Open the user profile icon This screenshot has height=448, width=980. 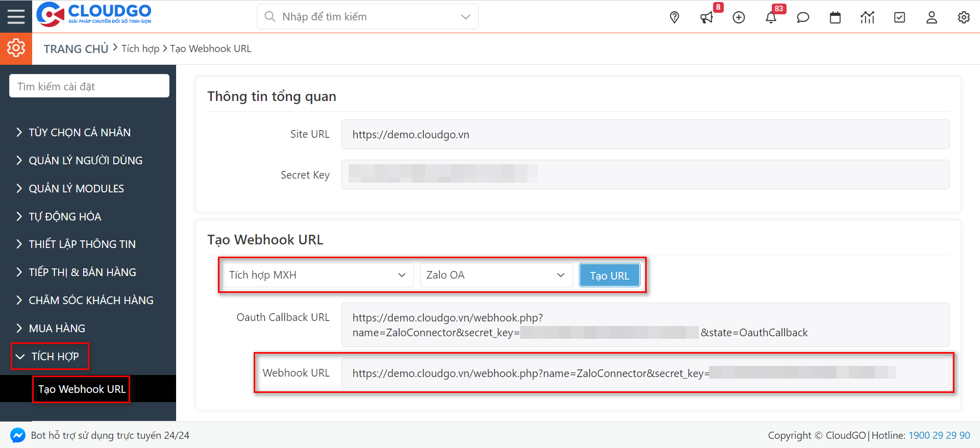click(932, 18)
